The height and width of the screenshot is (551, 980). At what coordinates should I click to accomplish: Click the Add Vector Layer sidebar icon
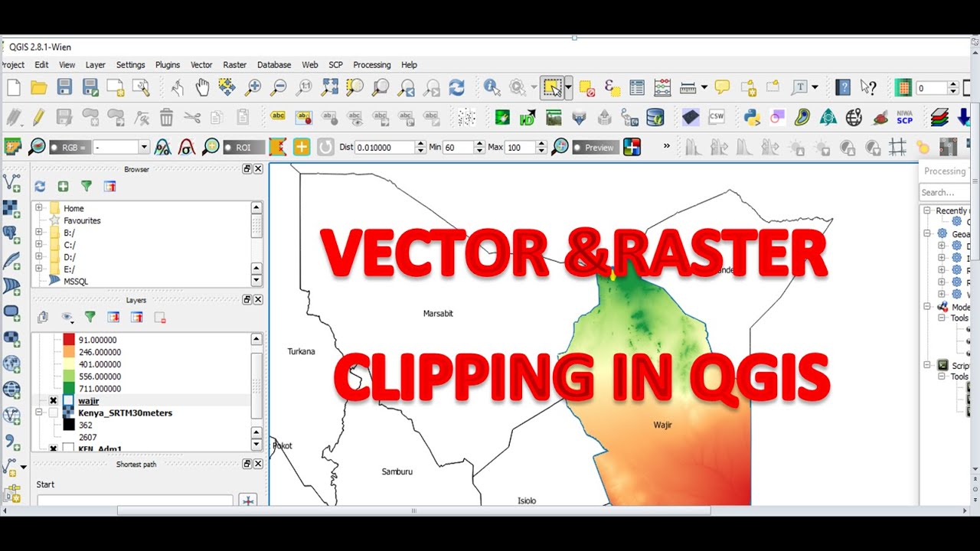pyautogui.click(x=11, y=183)
